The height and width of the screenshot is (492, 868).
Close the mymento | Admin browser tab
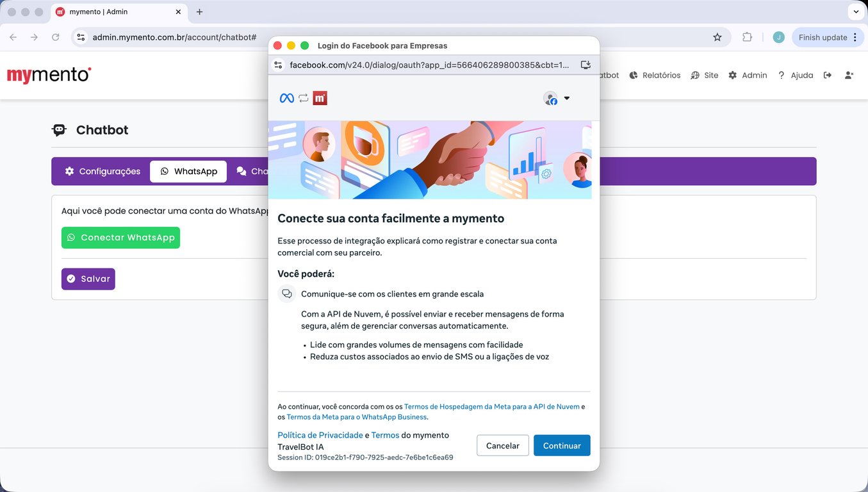pos(178,12)
